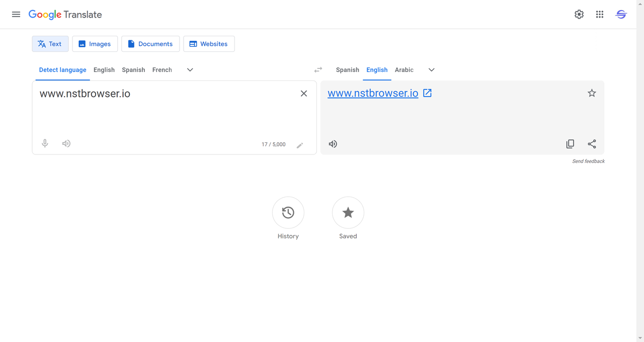
Task: Open the settings gear
Action: (x=579, y=15)
